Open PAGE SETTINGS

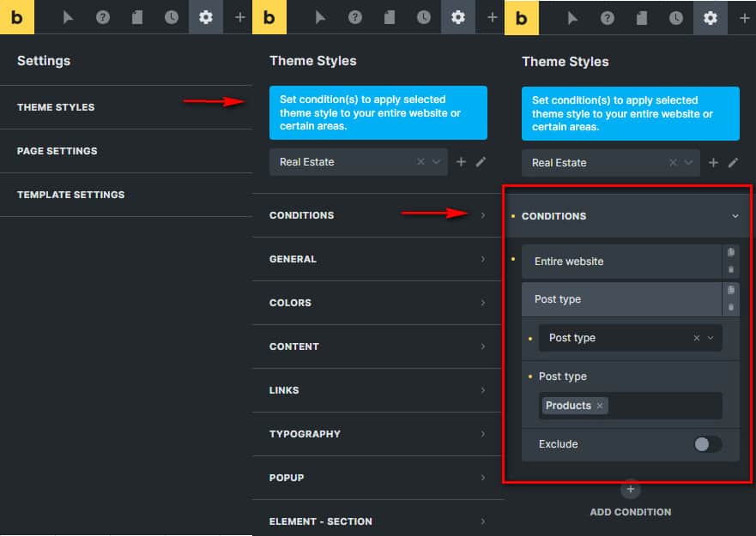pyautogui.click(x=57, y=151)
